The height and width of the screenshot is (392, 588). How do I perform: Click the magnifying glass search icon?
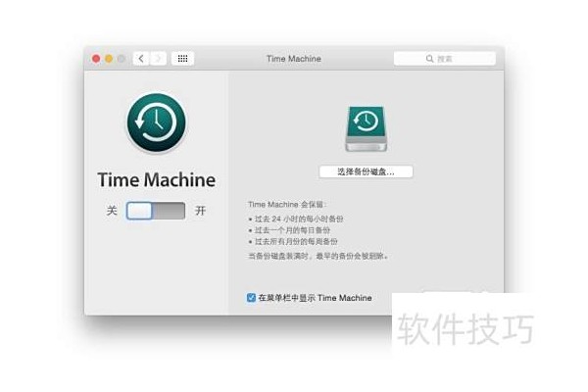tap(429, 59)
